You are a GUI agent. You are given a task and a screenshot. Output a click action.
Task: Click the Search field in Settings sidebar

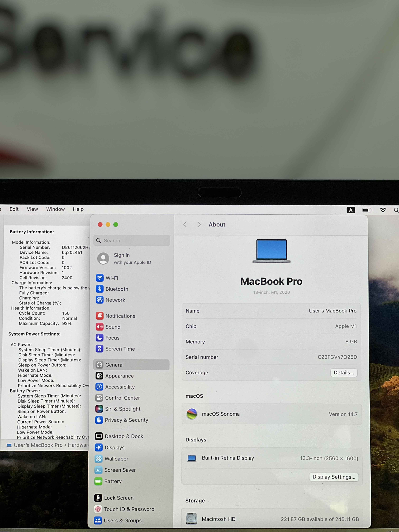[x=132, y=241]
